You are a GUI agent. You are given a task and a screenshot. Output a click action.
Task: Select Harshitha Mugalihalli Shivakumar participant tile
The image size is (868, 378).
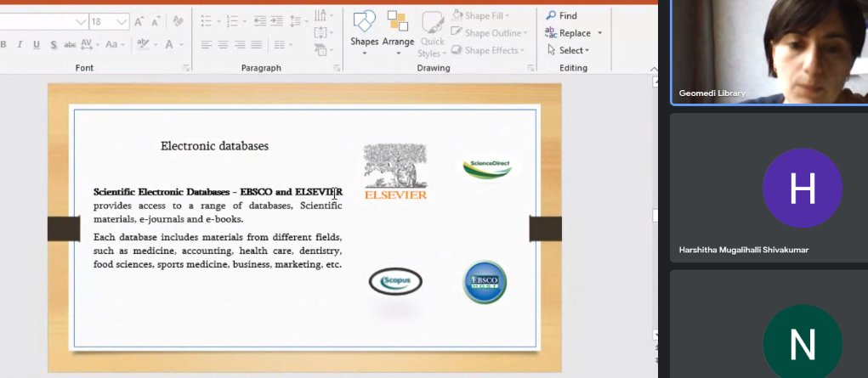point(769,188)
